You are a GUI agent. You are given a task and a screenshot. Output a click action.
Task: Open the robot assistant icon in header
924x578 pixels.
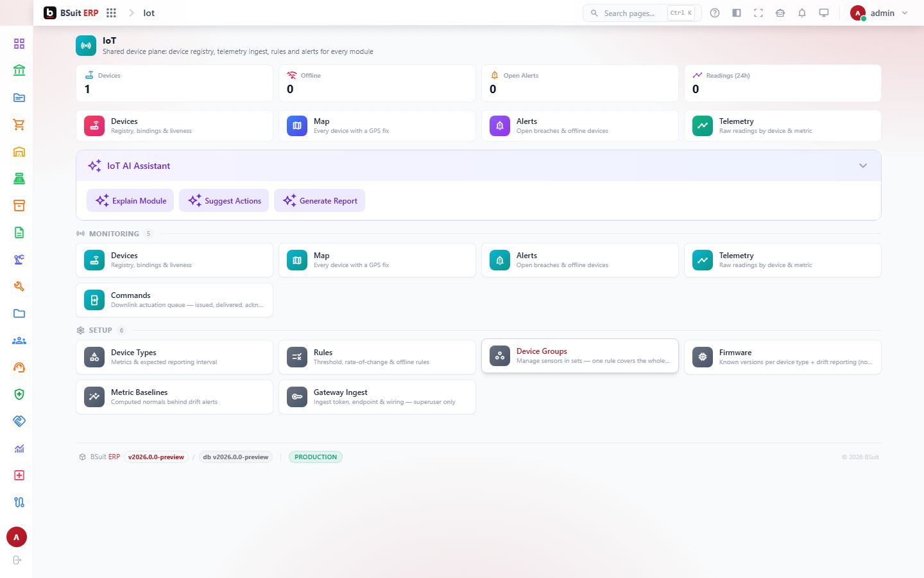coord(780,13)
